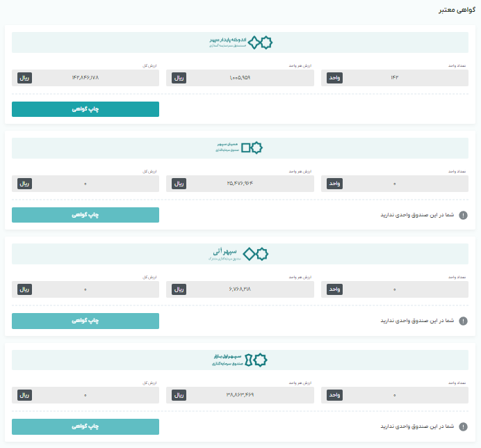
Task: Select unit value field showing ۳۸,۸۶۳,۴۶۹
Action: (x=240, y=395)
